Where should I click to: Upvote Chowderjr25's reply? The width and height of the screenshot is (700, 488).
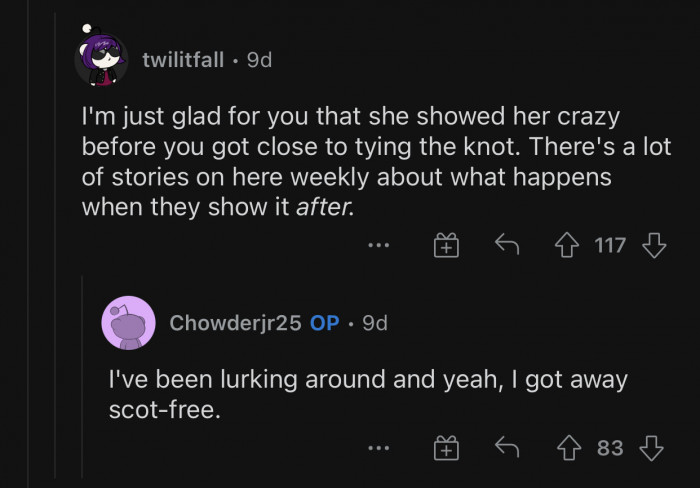pos(571,448)
